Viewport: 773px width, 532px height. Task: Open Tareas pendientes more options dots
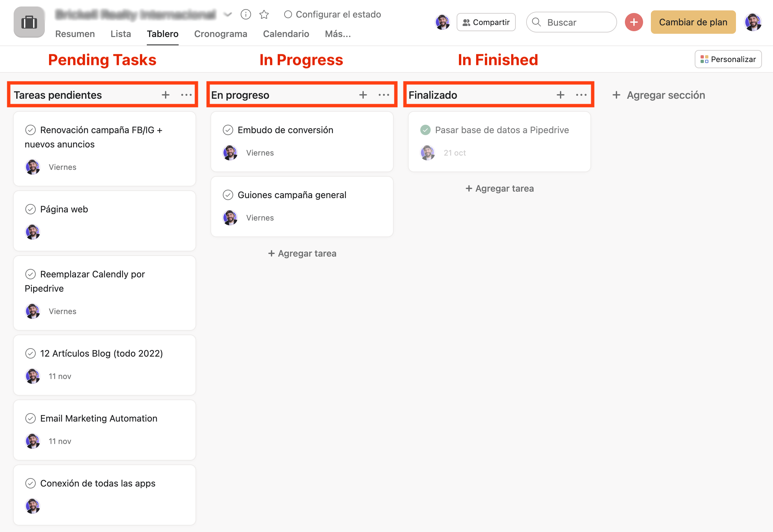tap(186, 95)
